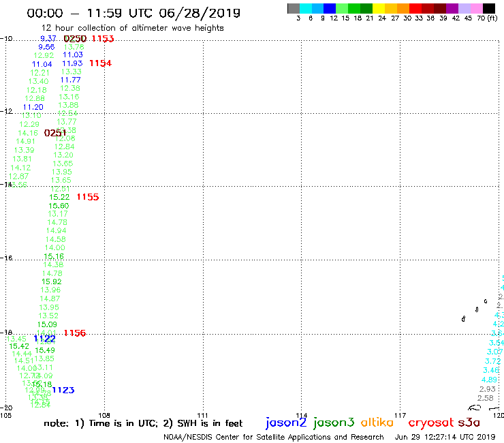Click wave height value '15.49'
This screenshot has width=504, height=443.
click(x=45, y=350)
